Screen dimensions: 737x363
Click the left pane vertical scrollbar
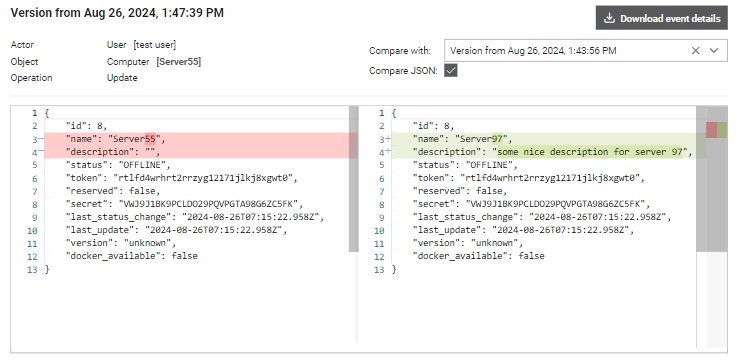pos(353,179)
